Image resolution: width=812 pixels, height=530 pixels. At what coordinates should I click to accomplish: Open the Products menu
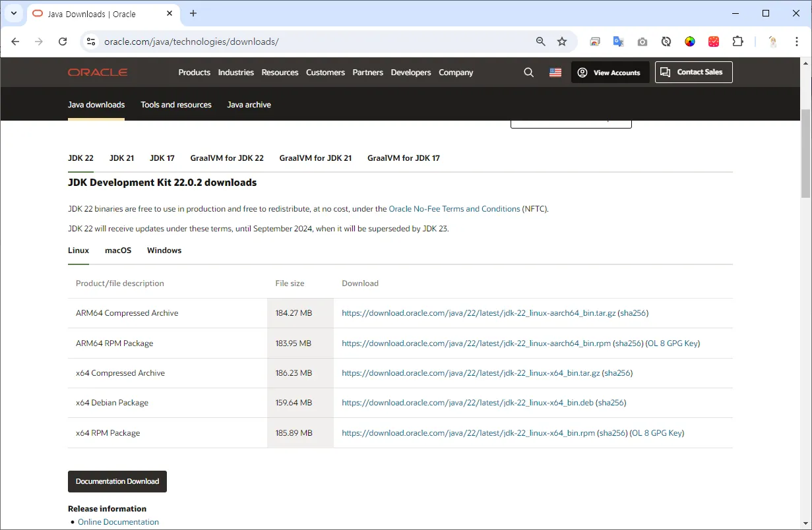click(x=194, y=73)
